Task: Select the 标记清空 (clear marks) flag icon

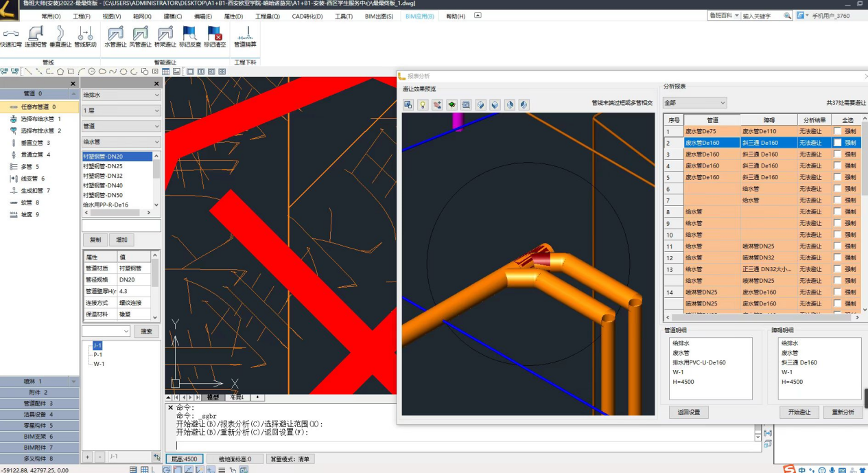Action: click(215, 34)
